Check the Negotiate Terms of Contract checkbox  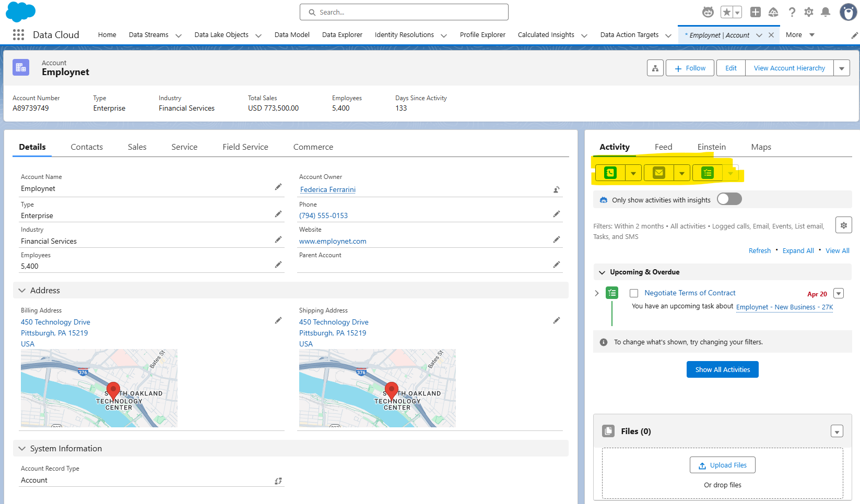pyautogui.click(x=634, y=293)
